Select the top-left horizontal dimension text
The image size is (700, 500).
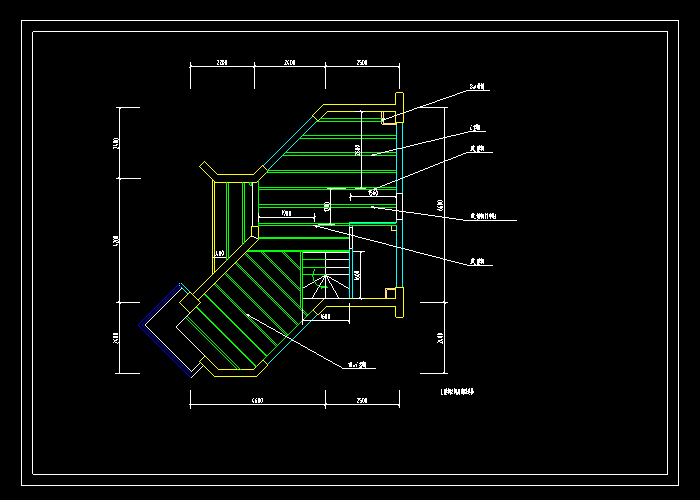click(222, 63)
